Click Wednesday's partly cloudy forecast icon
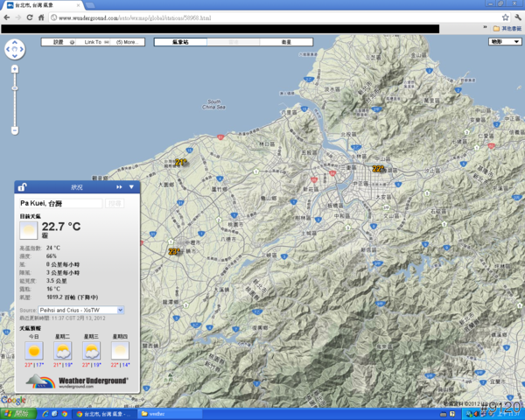The width and height of the screenshot is (525, 420). point(91,351)
